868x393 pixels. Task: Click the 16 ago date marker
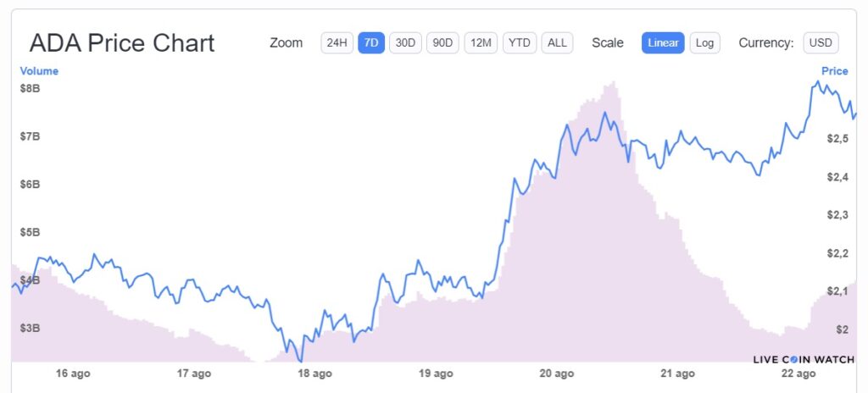pyautogui.click(x=73, y=374)
